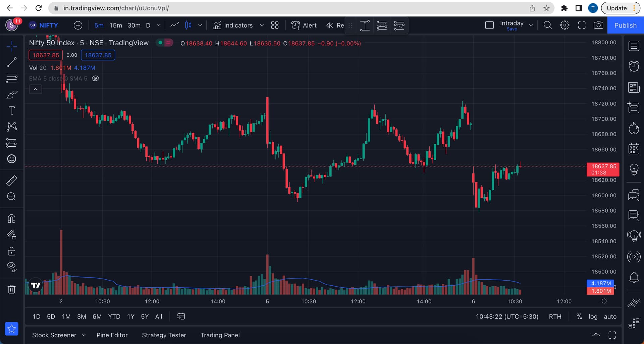This screenshot has width=644, height=344.
Task: Expand the chart type dropdown arrow
Action: (200, 25)
